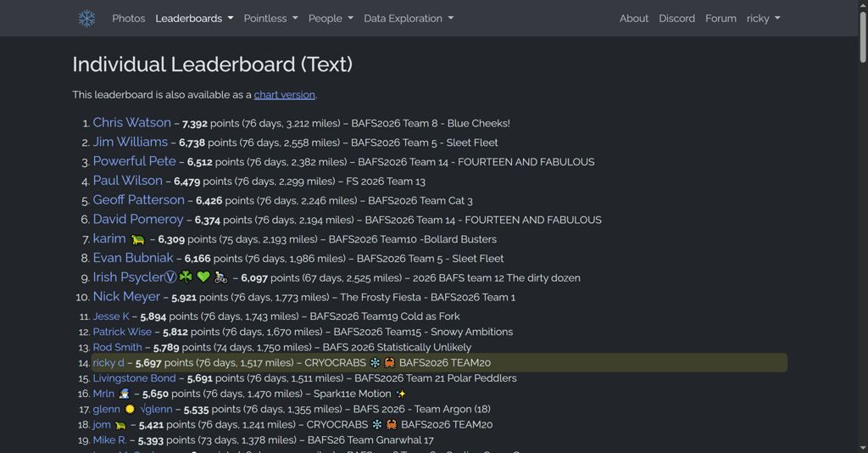This screenshot has height=453, width=868.
Task: Click the turtle emoji beside karim
Action: 137,240
